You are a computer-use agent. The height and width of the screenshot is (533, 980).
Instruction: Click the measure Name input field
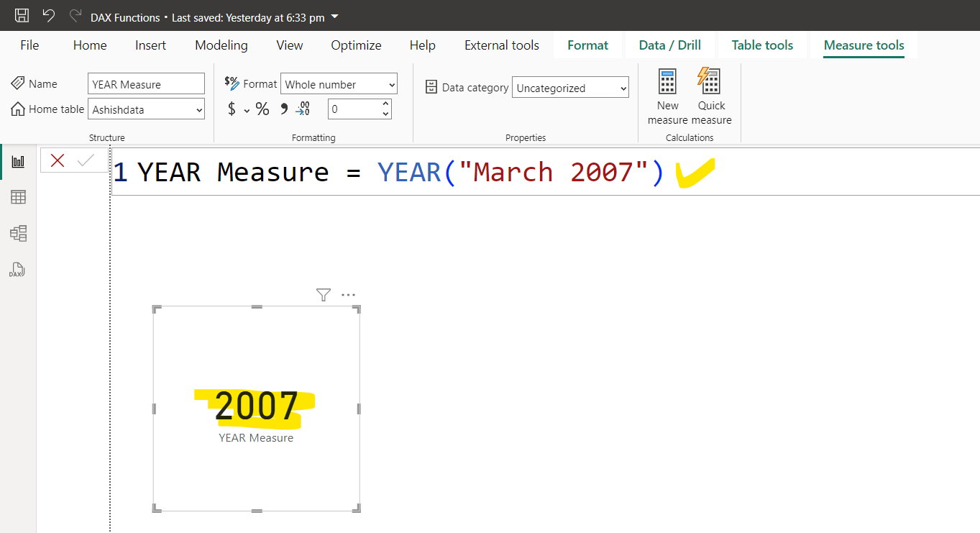(146, 83)
